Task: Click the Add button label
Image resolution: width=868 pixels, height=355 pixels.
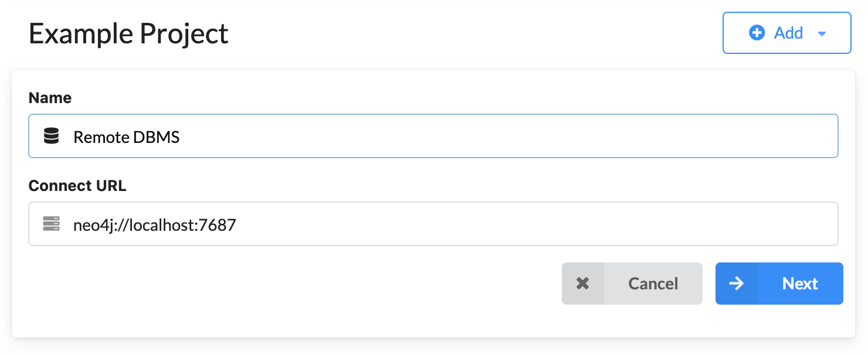Action: pos(788,33)
